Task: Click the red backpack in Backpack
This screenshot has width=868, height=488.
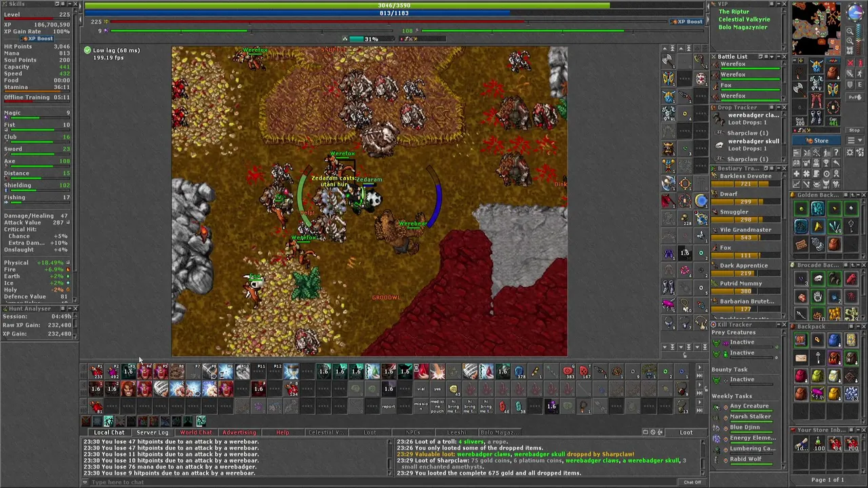Action: coord(801,375)
